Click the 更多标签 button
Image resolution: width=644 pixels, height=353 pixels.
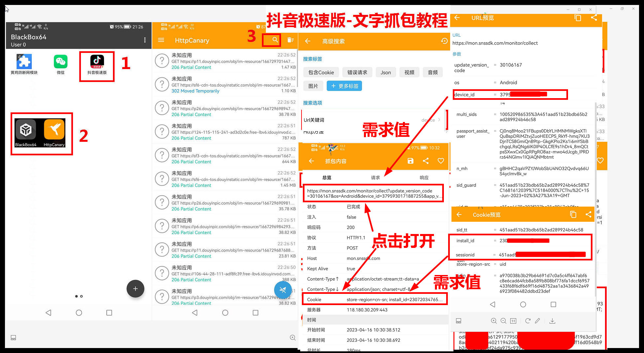(x=344, y=86)
